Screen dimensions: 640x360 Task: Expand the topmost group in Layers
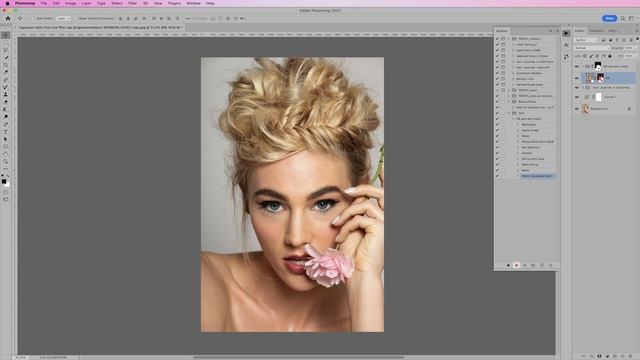[583, 66]
